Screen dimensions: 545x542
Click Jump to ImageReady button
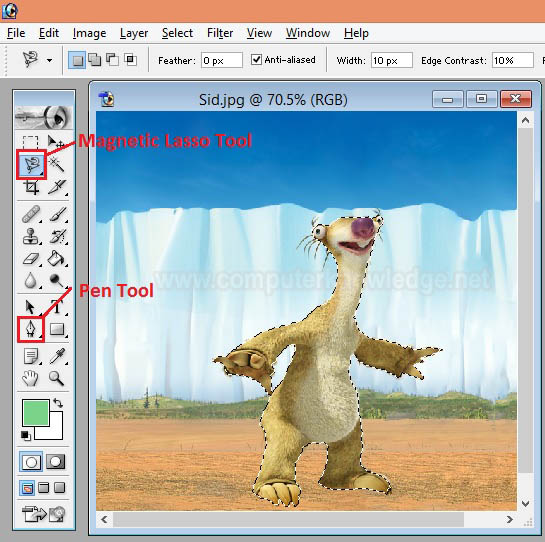pyautogui.click(x=44, y=514)
